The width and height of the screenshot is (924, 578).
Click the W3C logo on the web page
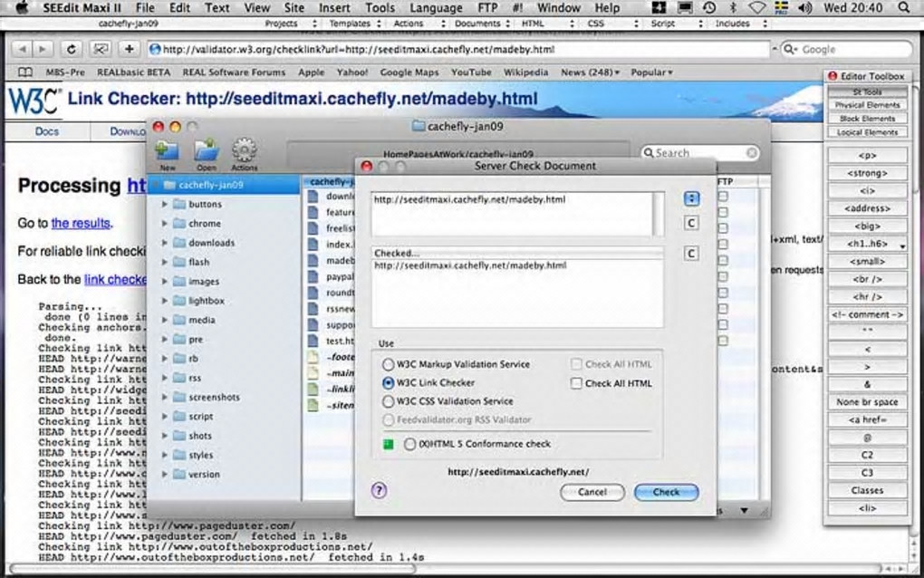click(x=33, y=101)
